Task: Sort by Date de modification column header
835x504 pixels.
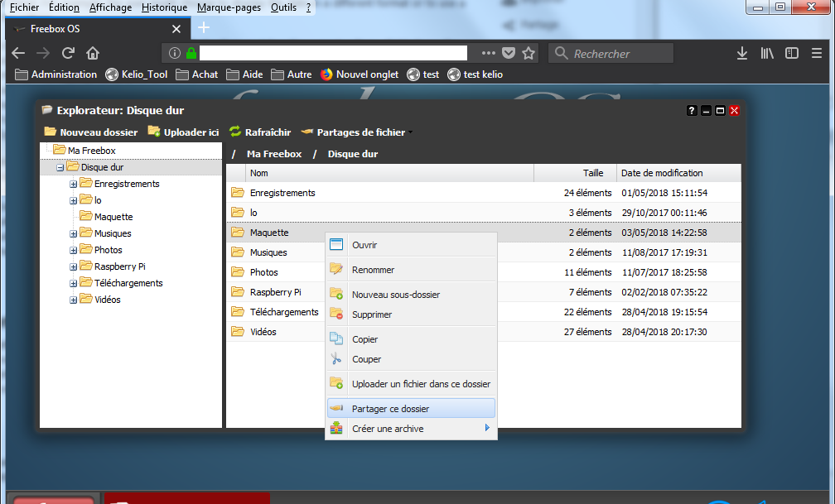Action: 678,173
